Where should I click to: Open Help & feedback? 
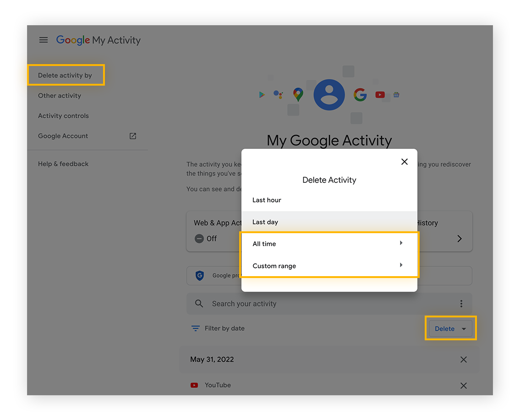pos(63,164)
